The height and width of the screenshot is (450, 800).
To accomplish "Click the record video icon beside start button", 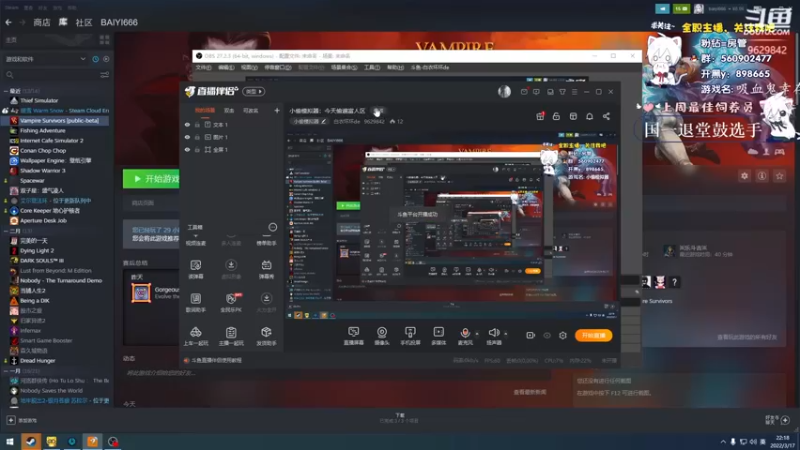I will pos(531,335).
